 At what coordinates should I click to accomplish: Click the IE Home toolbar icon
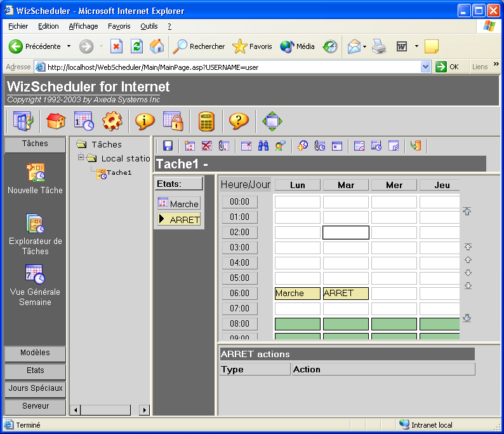(157, 46)
